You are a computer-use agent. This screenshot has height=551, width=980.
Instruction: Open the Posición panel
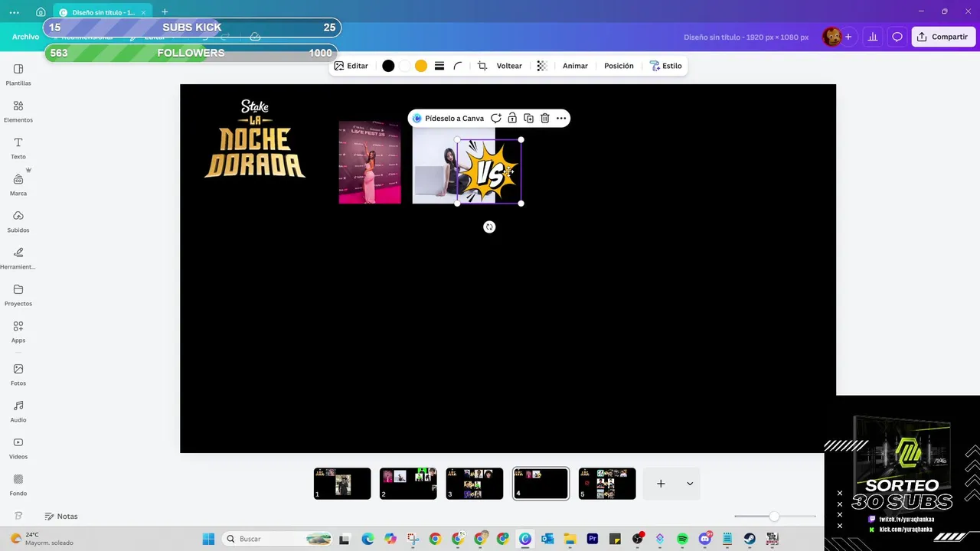(619, 66)
